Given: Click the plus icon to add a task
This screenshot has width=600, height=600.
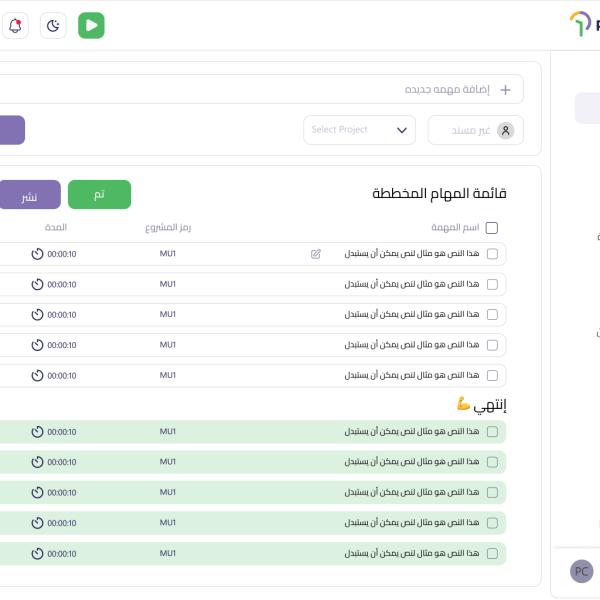Looking at the screenshot, I should pyautogui.click(x=505, y=90).
